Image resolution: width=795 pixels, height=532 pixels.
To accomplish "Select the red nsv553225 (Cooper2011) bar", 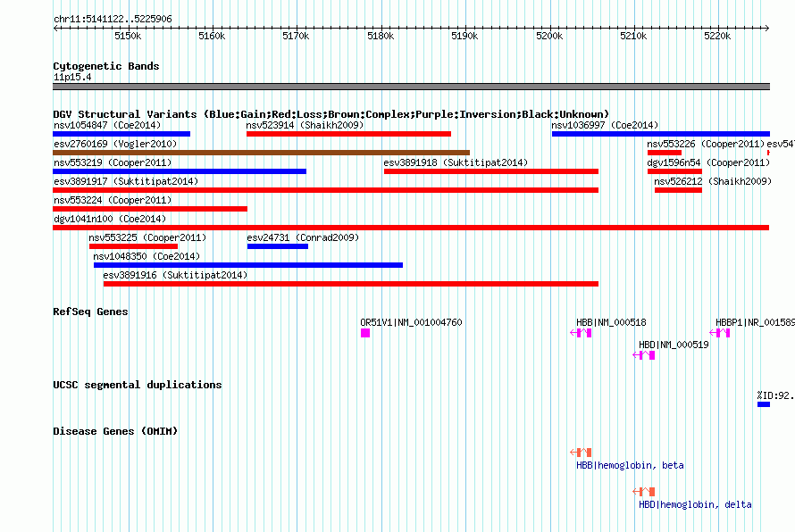I will tap(133, 246).
